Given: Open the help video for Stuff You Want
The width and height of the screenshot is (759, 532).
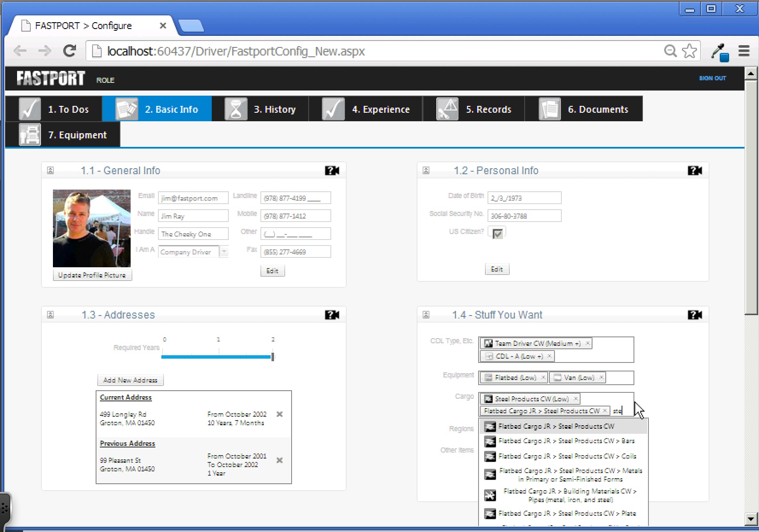Looking at the screenshot, I should pyautogui.click(x=695, y=315).
